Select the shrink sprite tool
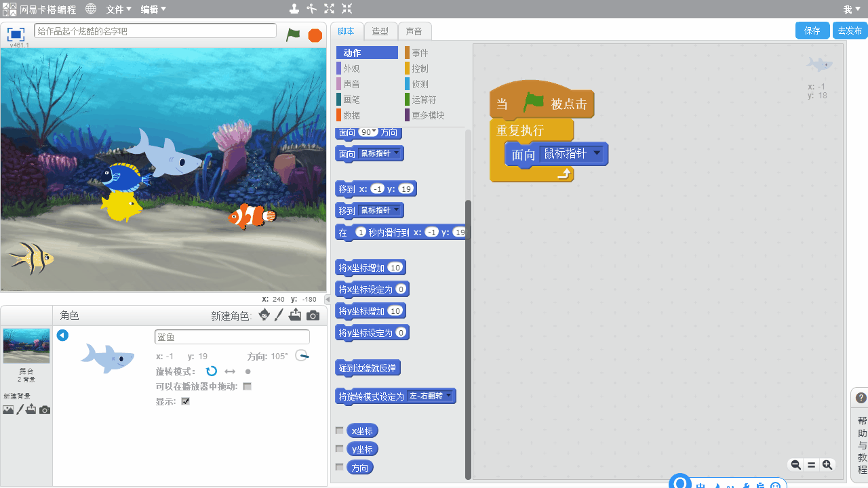This screenshot has width=868, height=488. pyautogui.click(x=347, y=9)
